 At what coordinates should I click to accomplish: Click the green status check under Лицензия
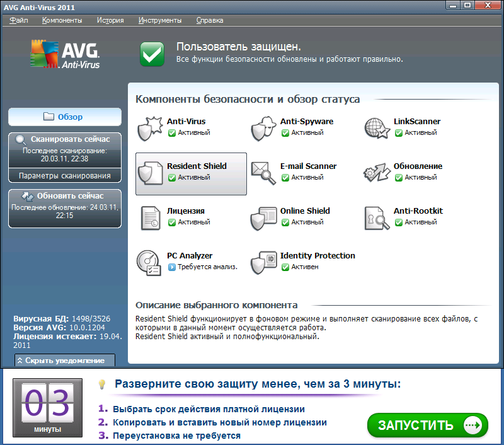(x=171, y=222)
